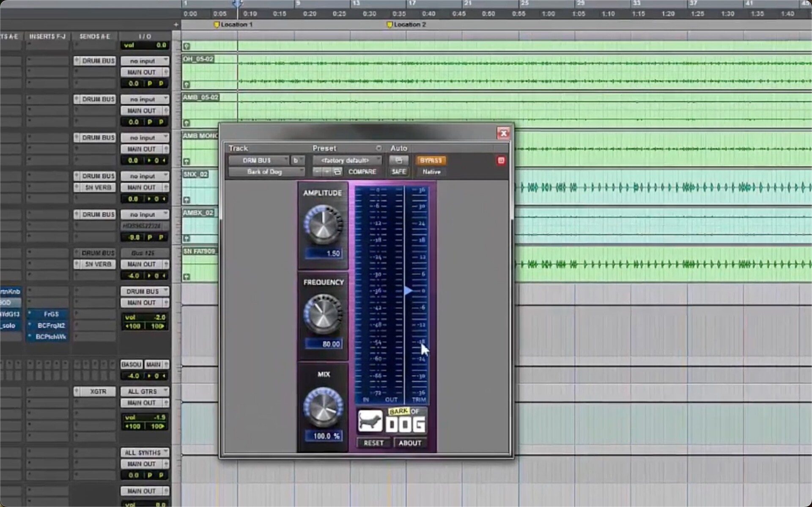Click OH_05-02 track lane view icon
The width and height of the screenshot is (812, 507).
point(187,85)
